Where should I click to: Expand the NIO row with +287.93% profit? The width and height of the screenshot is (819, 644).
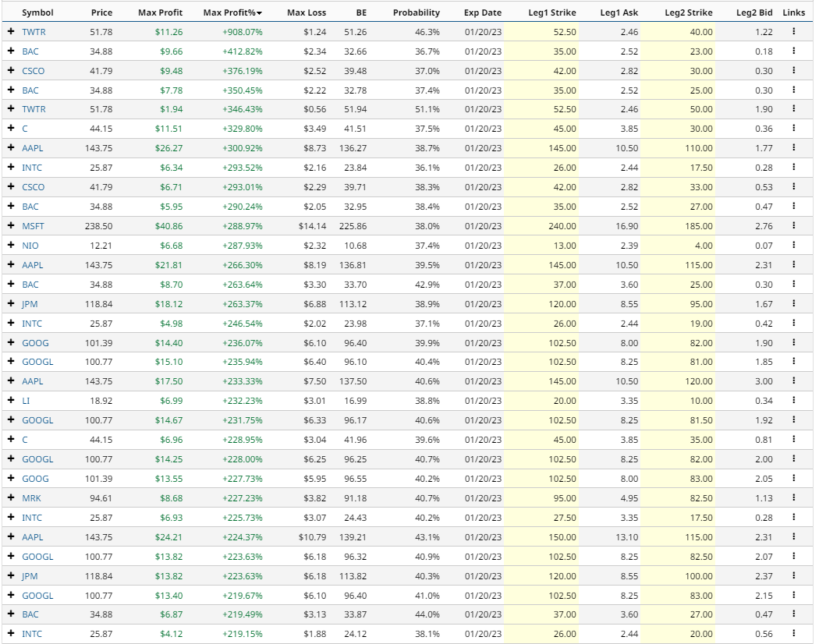tap(11, 245)
